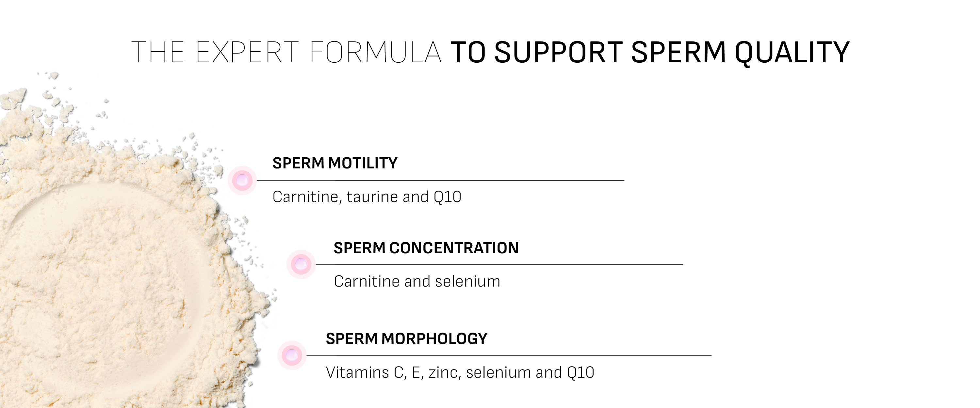Click the pink dot beside Sperm Concentration
This screenshot has width=980, height=408.
301,264
